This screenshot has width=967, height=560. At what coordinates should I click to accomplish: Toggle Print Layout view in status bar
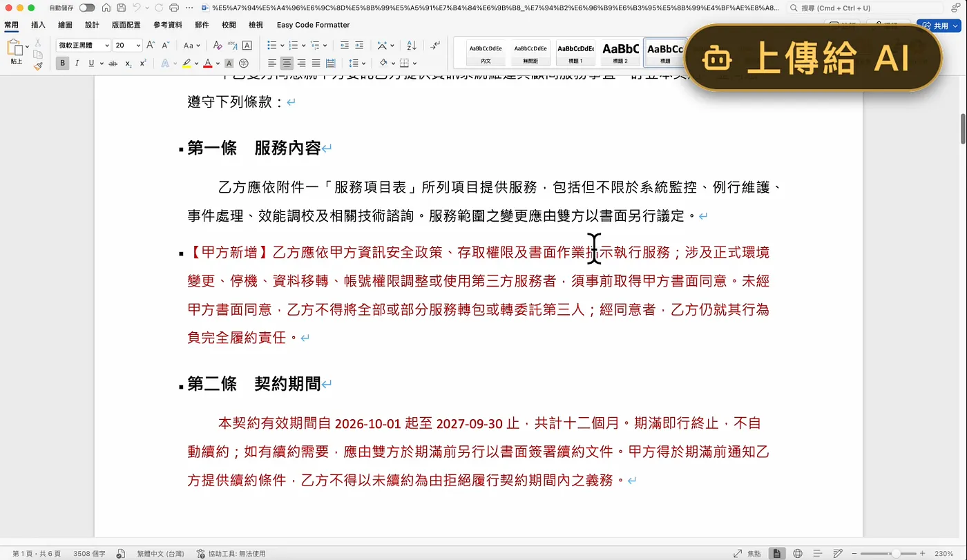[777, 553]
